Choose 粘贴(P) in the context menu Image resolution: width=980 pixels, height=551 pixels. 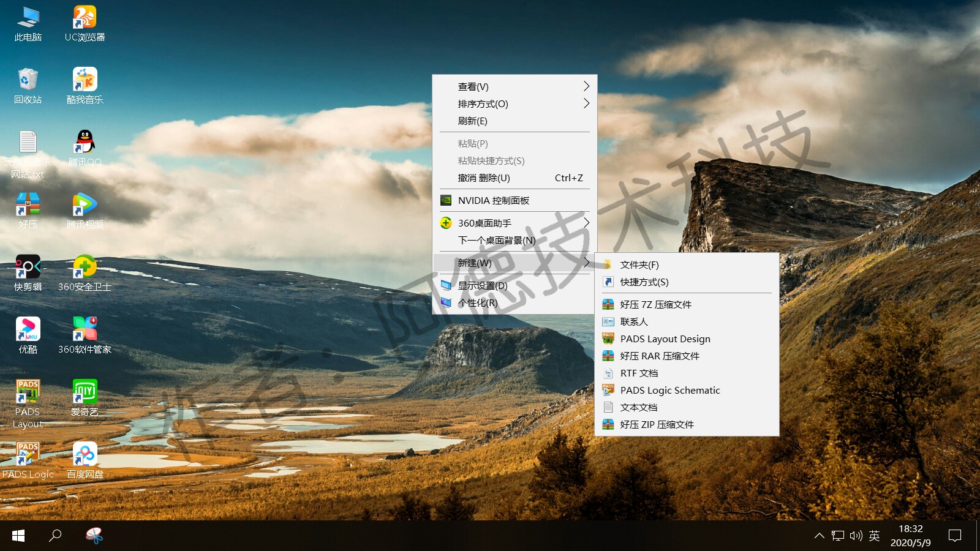point(514,143)
